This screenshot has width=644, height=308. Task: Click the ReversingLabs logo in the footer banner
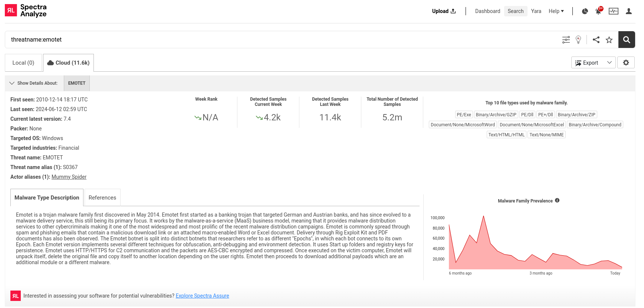pyautogui.click(x=16, y=296)
